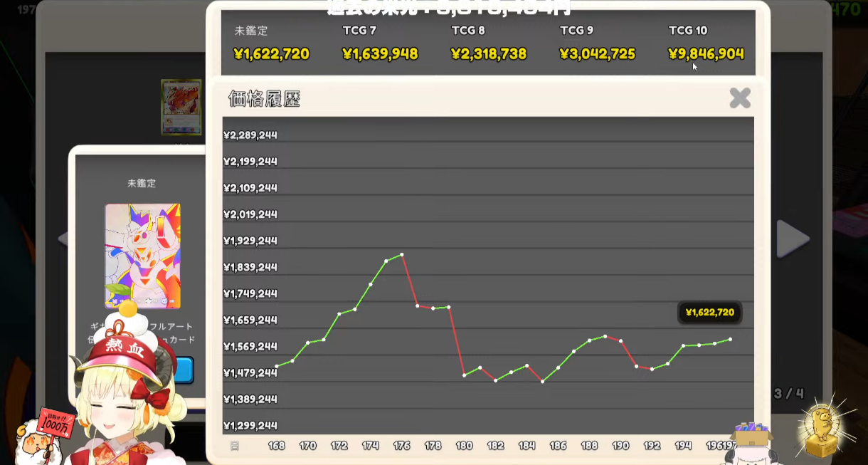Select the TCG 7 price ¥1,639,948

pos(380,54)
